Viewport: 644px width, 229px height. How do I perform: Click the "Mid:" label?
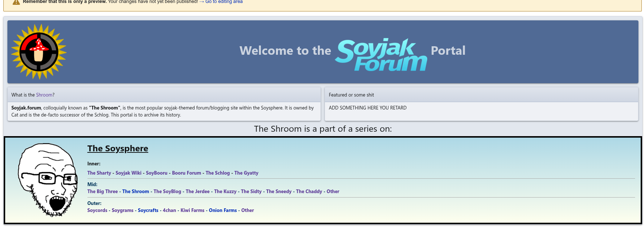(92, 184)
